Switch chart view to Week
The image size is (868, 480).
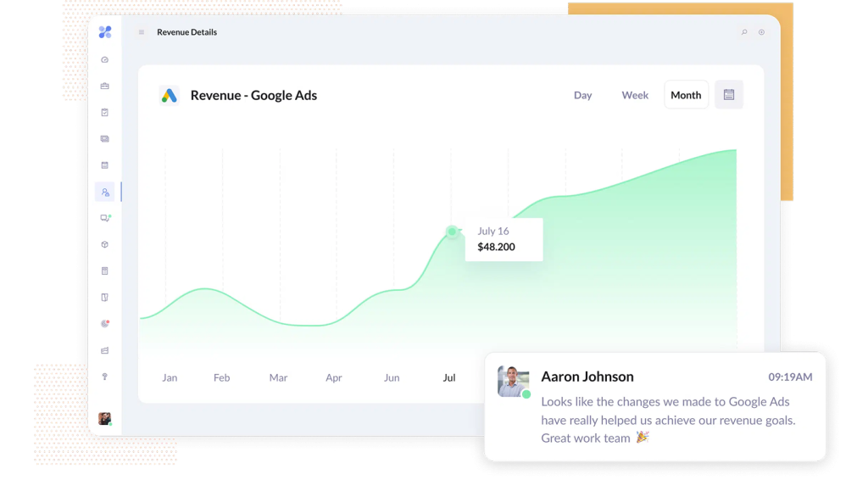[635, 95]
